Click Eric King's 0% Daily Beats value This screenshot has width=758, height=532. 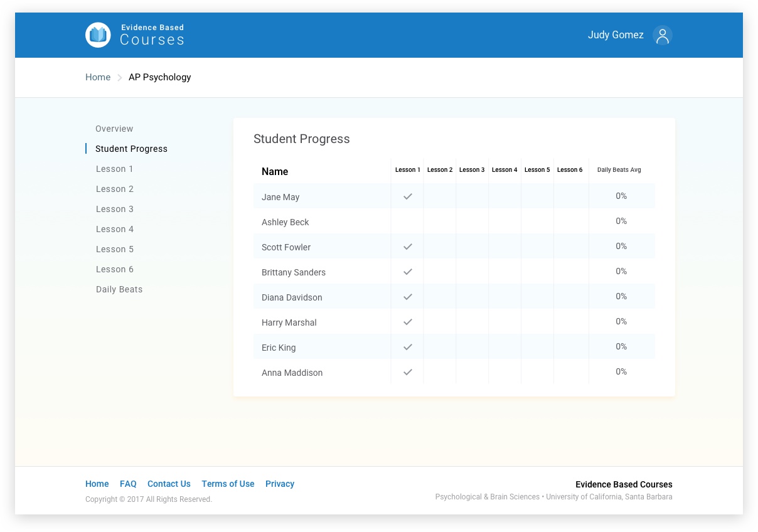(621, 346)
